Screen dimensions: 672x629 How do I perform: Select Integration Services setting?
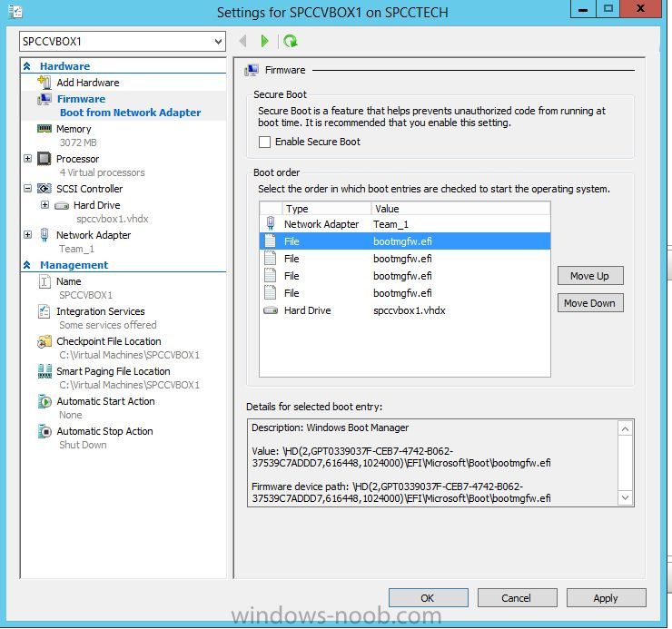(101, 311)
